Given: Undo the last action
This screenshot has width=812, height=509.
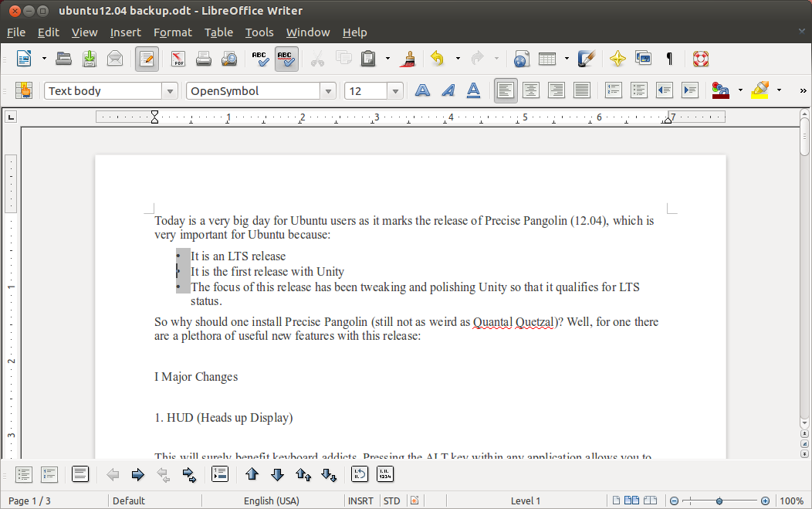Looking at the screenshot, I should (x=438, y=59).
